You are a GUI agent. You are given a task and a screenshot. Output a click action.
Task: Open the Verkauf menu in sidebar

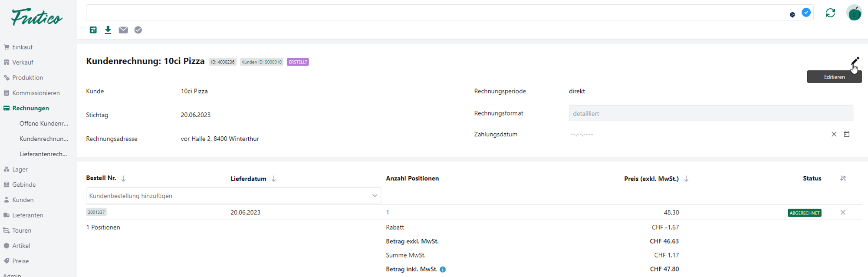coord(23,63)
